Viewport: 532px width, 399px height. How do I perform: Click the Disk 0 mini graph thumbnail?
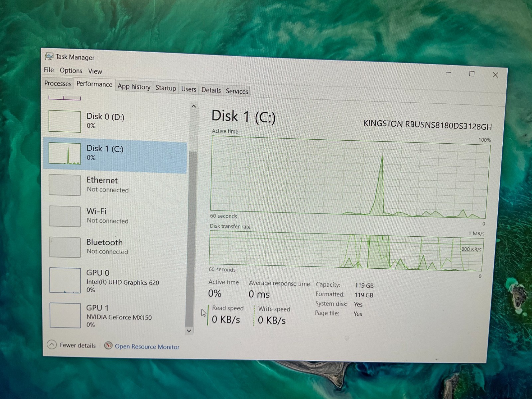pos(65,121)
